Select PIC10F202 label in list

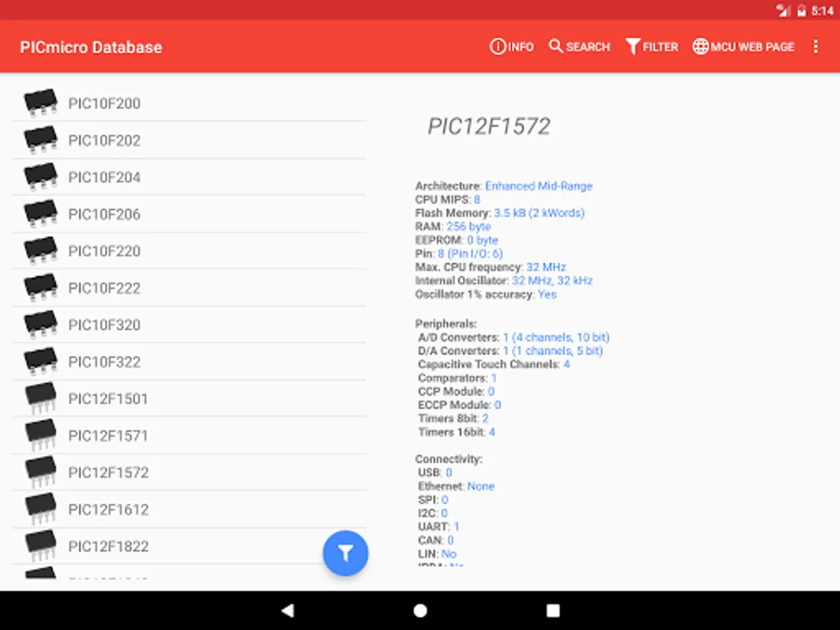point(104,141)
